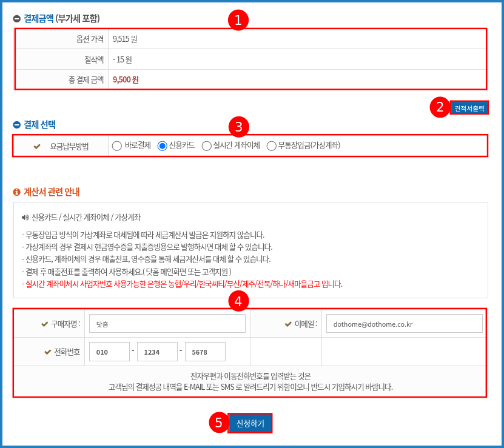The image size is (504, 448).
Task: Click the checkmark icon beside 구매자명
Action: pos(44,324)
